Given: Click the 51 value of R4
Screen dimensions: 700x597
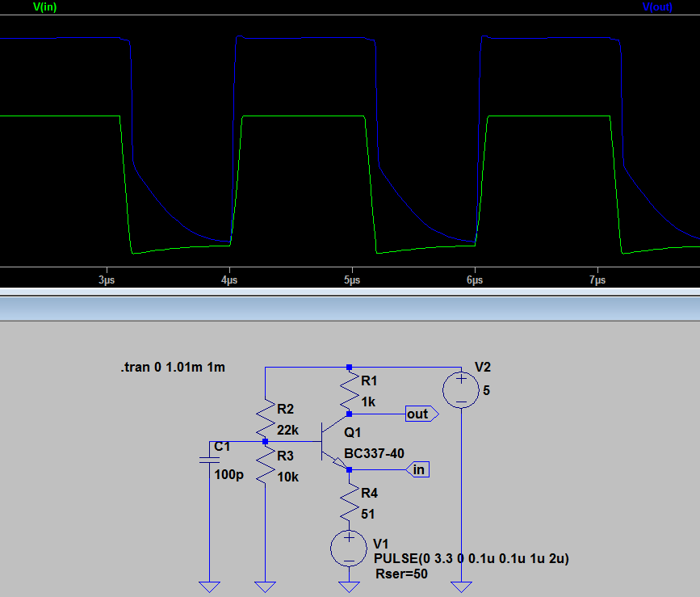Looking at the screenshot, I should pos(367,514).
